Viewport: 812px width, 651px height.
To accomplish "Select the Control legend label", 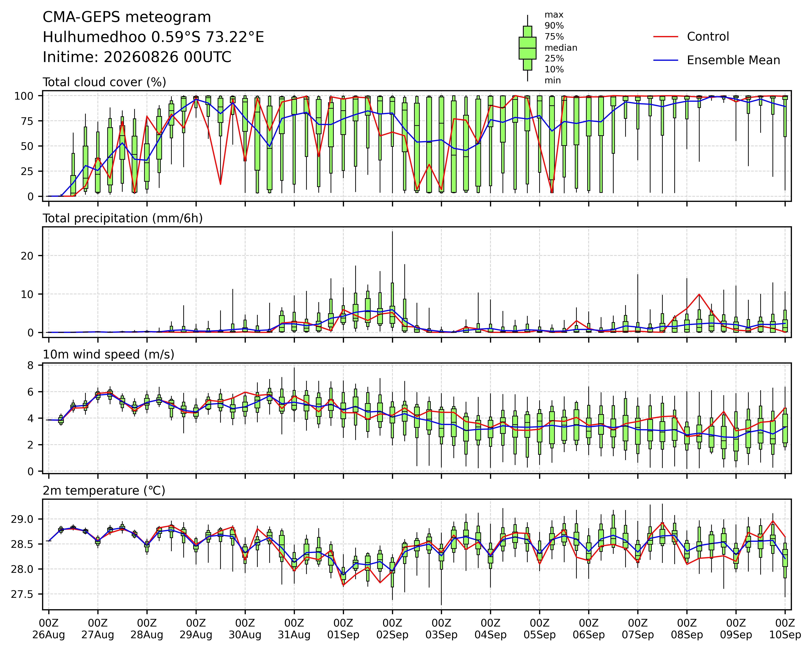I will 708,37.
